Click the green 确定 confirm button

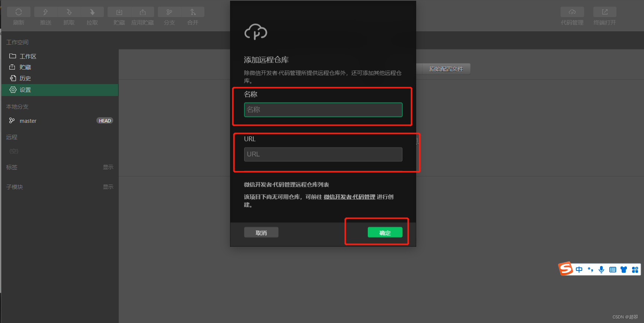point(385,233)
